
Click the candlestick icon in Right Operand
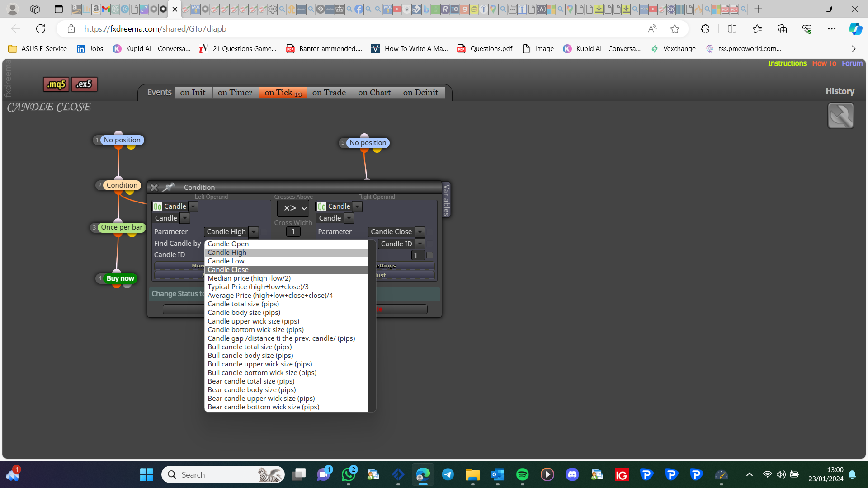click(x=321, y=206)
